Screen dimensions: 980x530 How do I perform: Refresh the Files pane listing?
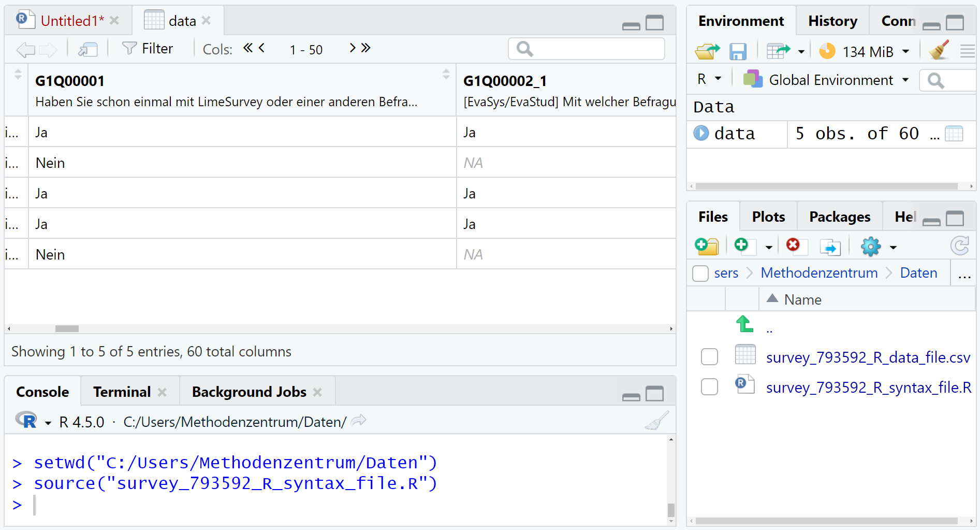959,246
